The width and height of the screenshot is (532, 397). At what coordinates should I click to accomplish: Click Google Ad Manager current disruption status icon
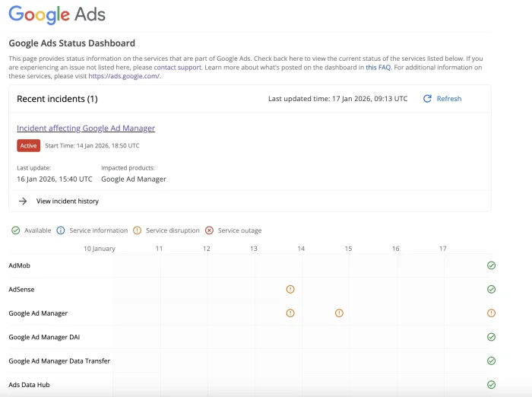[491, 313]
